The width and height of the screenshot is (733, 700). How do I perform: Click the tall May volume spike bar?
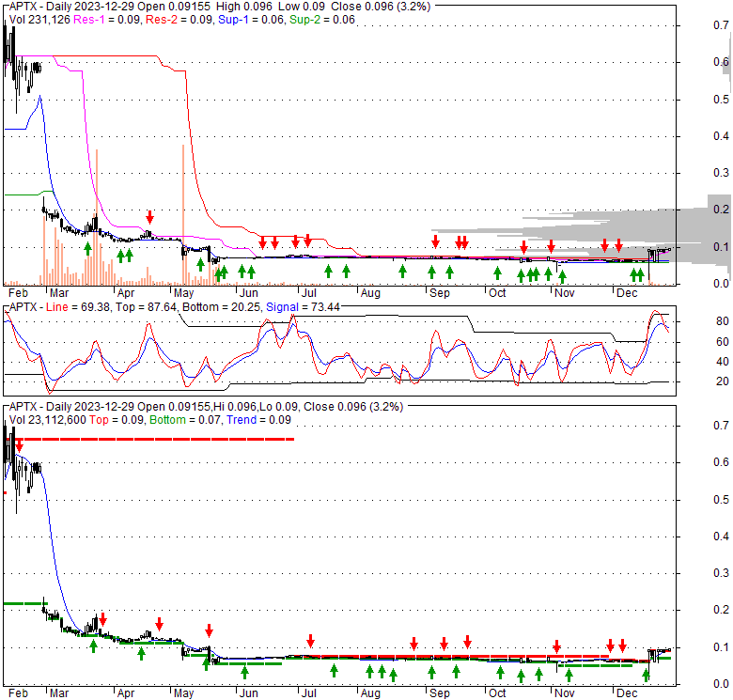click(183, 214)
